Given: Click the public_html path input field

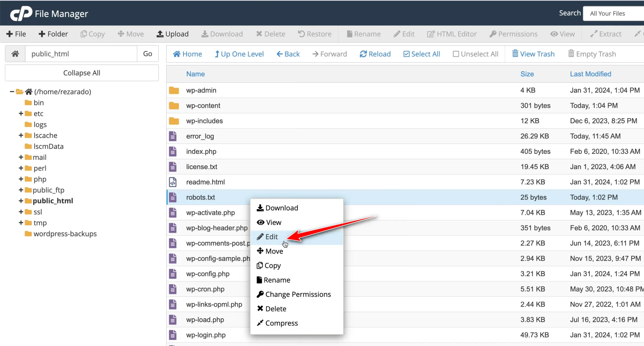Looking at the screenshot, I should [x=81, y=54].
